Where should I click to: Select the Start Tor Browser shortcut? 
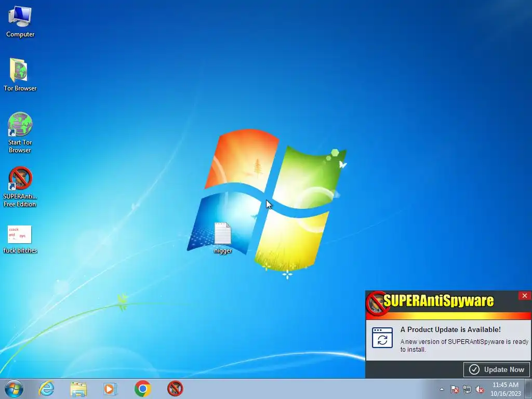tap(20, 132)
